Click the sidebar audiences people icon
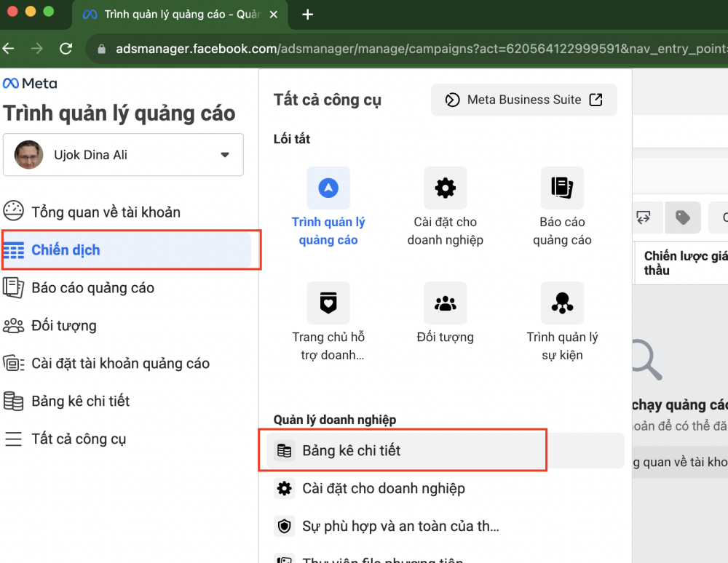The height and width of the screenshot is (563, 728). pyautogui.click(x=13, y=326)
